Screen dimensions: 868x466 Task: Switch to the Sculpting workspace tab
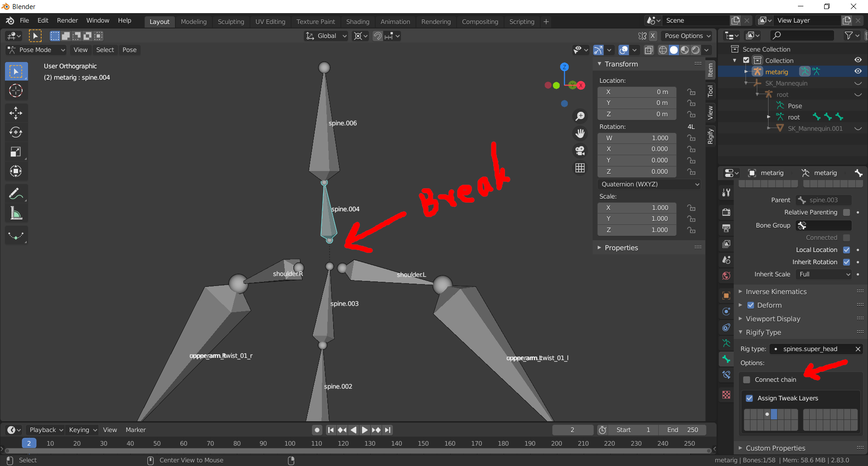click(x=231, y=22)
